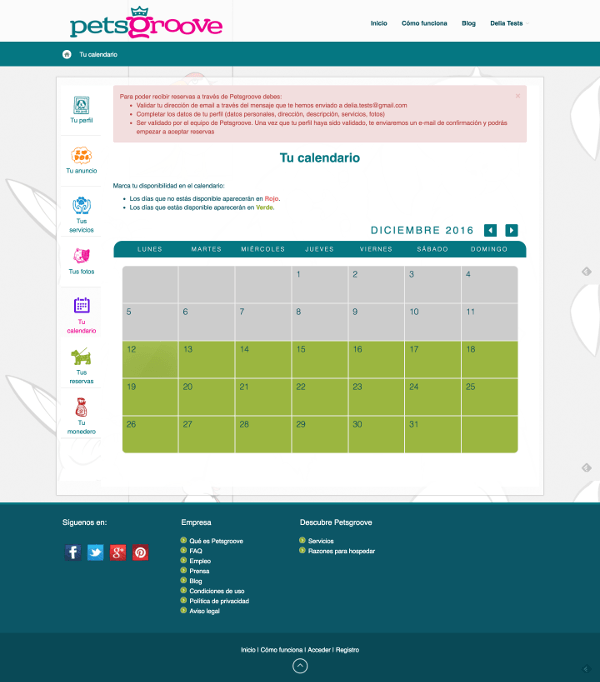The height and width of the screenshot is (682, 600).
Task: Open the Facebook social icon
Action: pos(73,552)
